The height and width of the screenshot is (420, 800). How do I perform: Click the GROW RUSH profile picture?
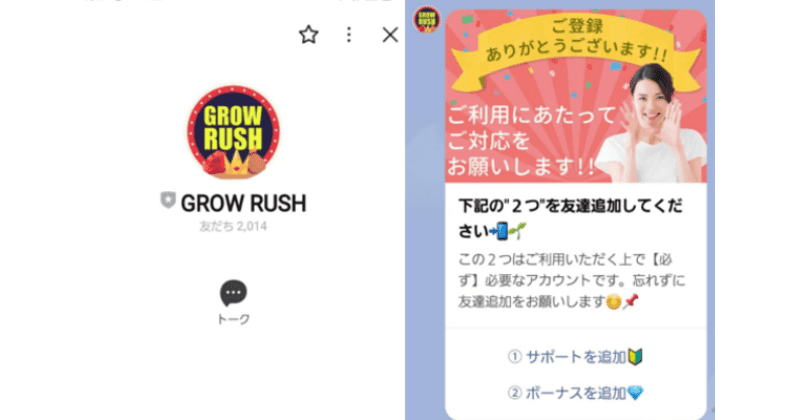click(234, 132)
